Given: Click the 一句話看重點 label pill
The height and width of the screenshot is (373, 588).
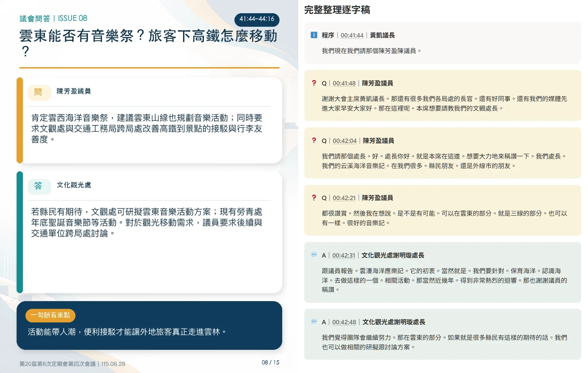Looking at the screenshot, I should click(x=50, y=315).
